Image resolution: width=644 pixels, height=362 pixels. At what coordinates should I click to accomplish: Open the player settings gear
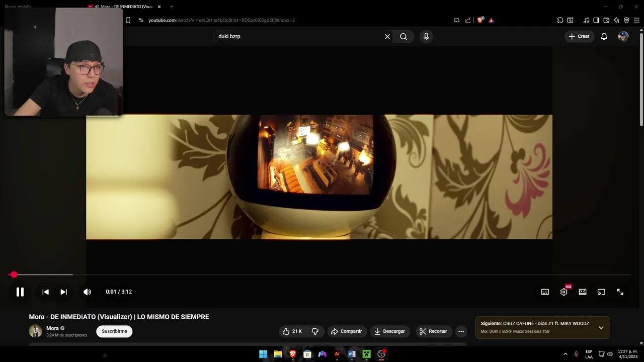pyautogui.click(x=564, y=292)
